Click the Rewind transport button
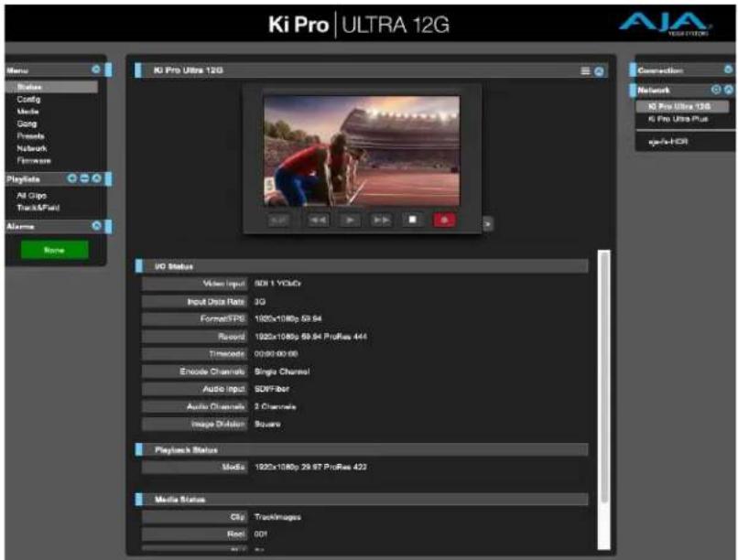This screenshot has width=738, height=560. point(318,220)
